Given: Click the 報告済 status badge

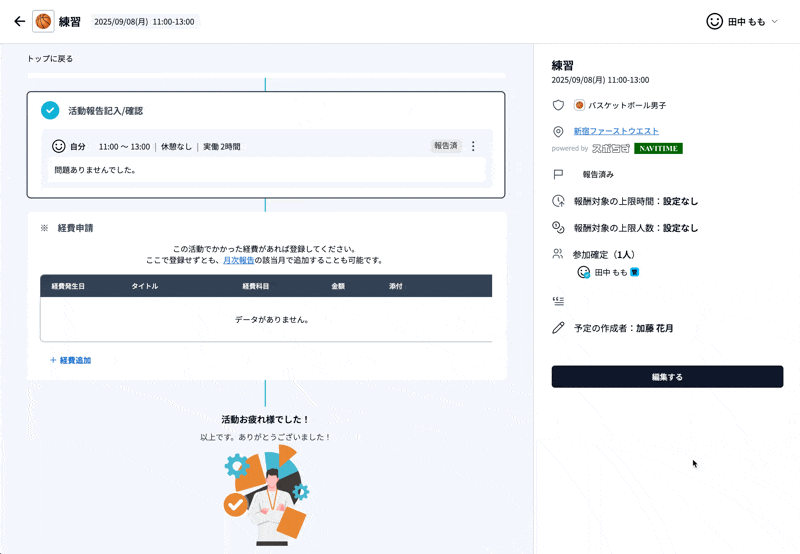Looking at the screenshot, I should 446,146.
